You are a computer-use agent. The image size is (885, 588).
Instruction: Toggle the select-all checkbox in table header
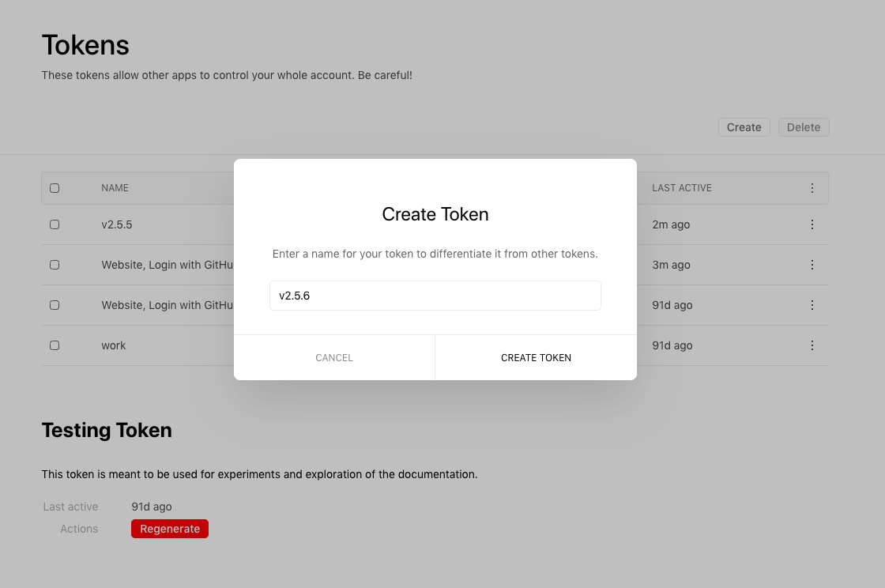coord(55,188)
